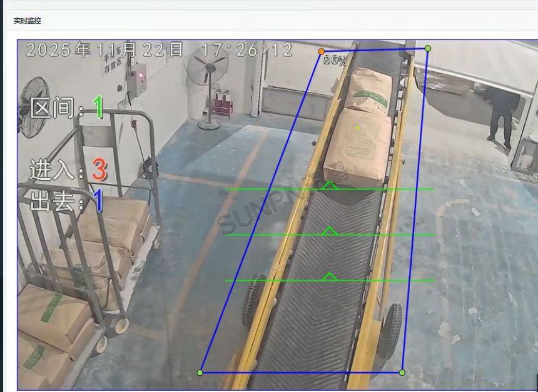This screenshot has width=538, height=392.
Task: Select the green bottom-left polygon vertex
Action: (200, 373)
